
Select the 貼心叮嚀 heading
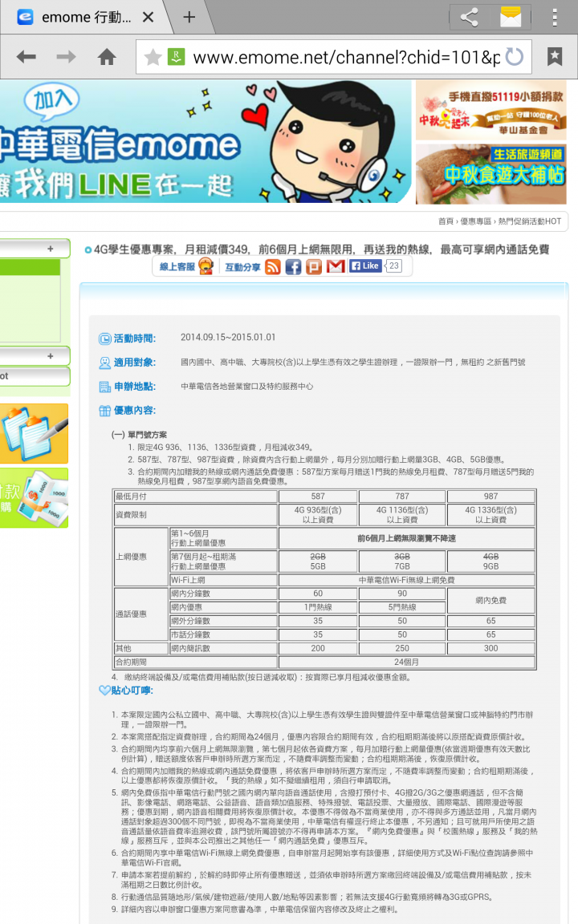[x=132, y=690]
